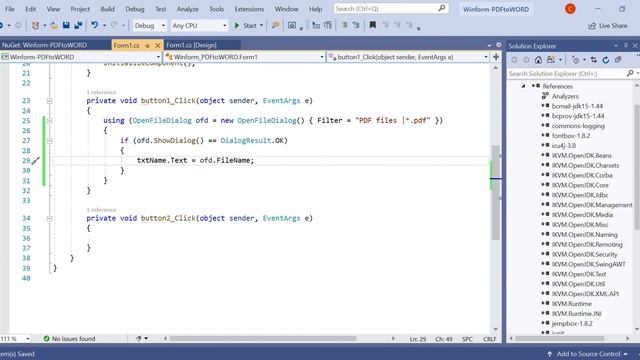The image size is (640, 360).
Task: Collapse the button1_Click method outline
Action: (x=49, y=101)
